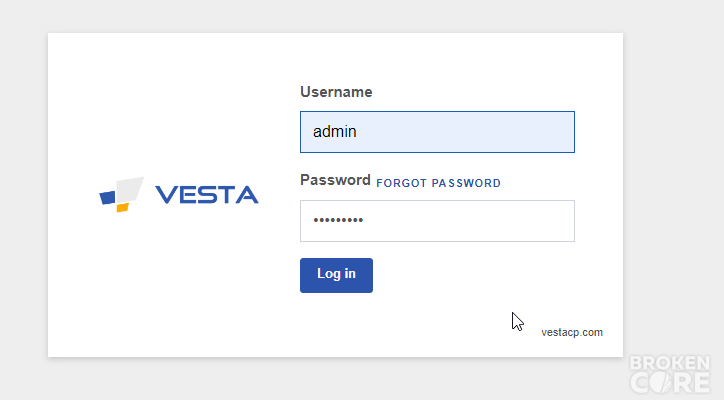724x400 pixels.
Task: Focus the Password input field
Action: pos(437,221)
